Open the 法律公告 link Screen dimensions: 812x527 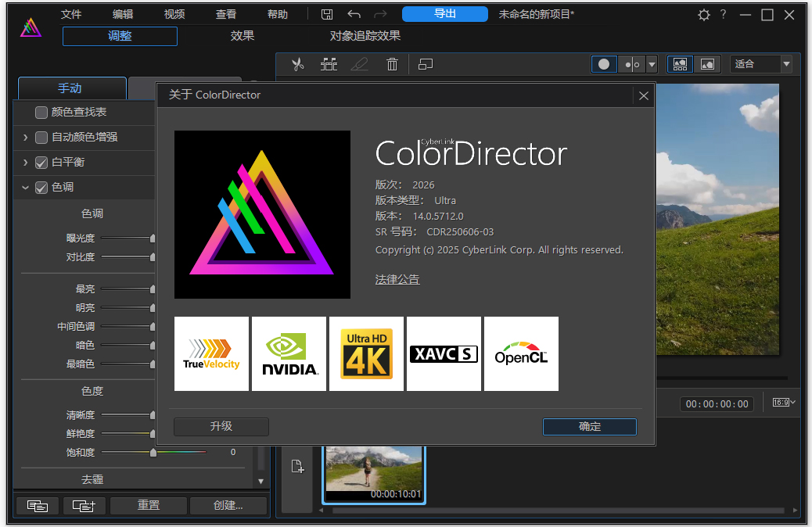click(397, 278)
